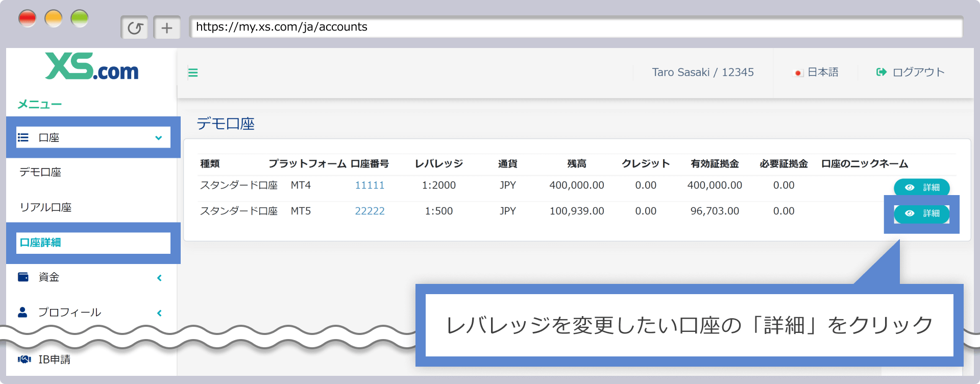Click the browser address bar
The height and width of the screenshot is (384, 980).
576,27
